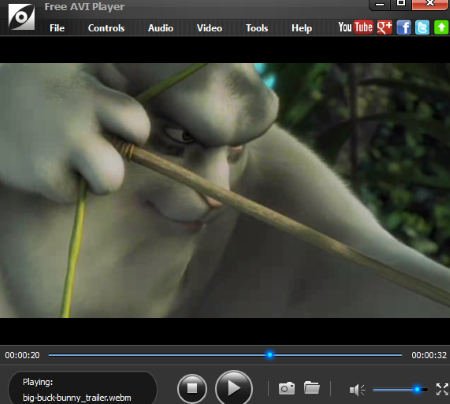The image size is (450, 404).
Task: Minimize the Free AVI Player window
Action: tap(380, 4)
